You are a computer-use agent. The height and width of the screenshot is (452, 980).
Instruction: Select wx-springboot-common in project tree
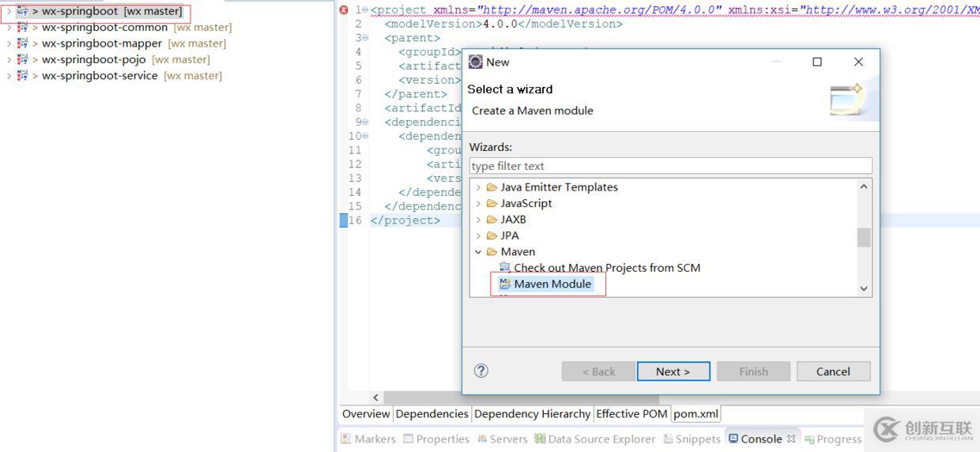104,28
